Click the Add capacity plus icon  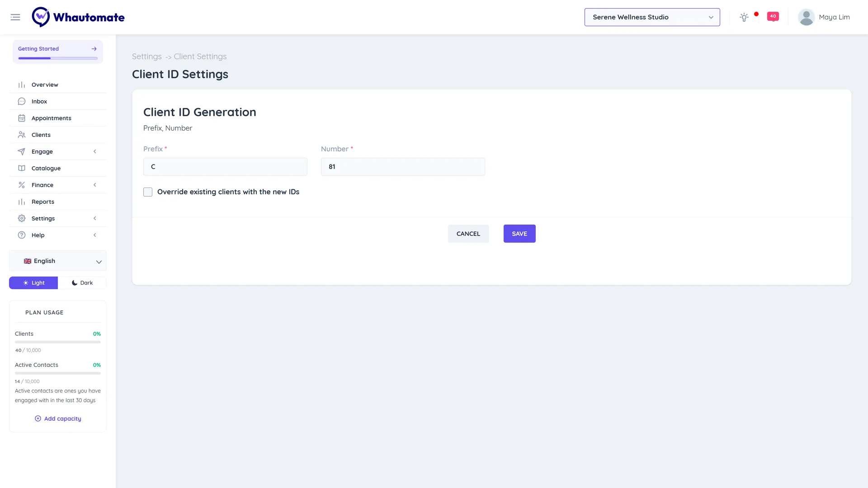tap(38, 419)
